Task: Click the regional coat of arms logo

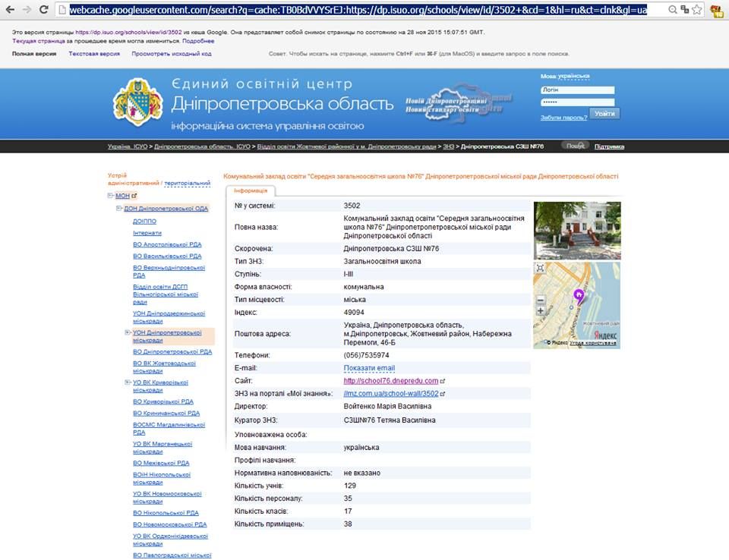Action: [137, 102]
